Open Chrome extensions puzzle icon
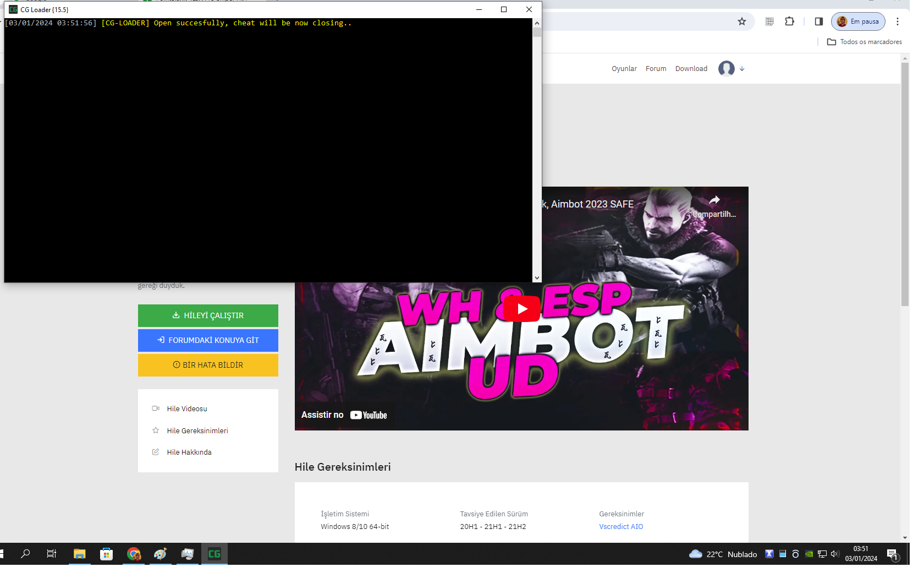The image size is (924, 578). tap(790, 21)
